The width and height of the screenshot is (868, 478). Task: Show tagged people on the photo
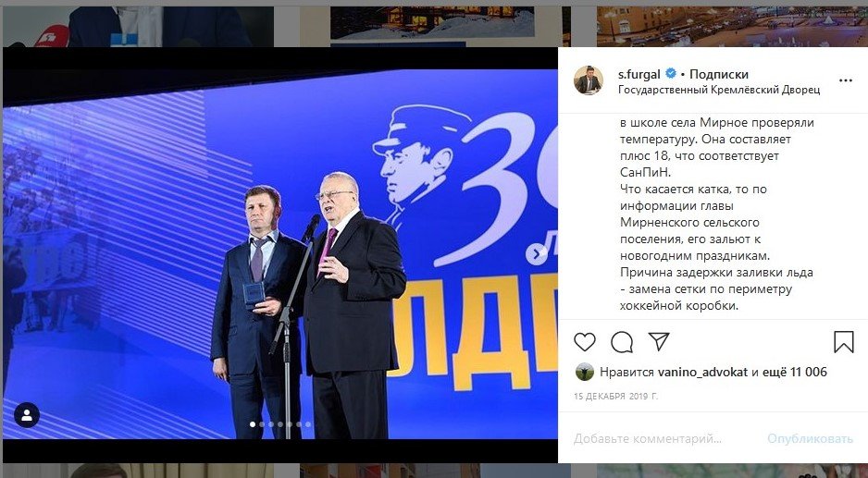27,415
